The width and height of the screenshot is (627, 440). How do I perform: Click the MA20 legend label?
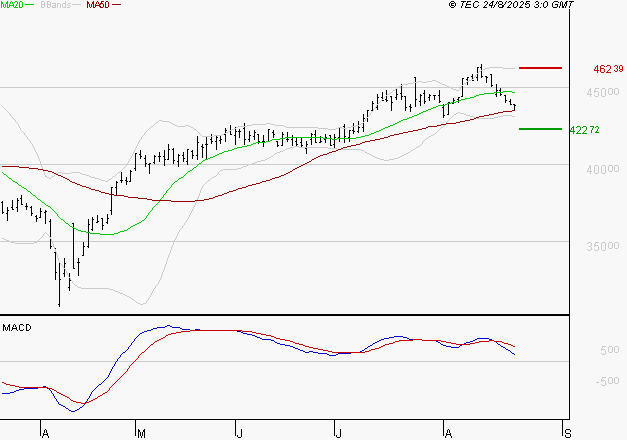(x=13, y=6)
